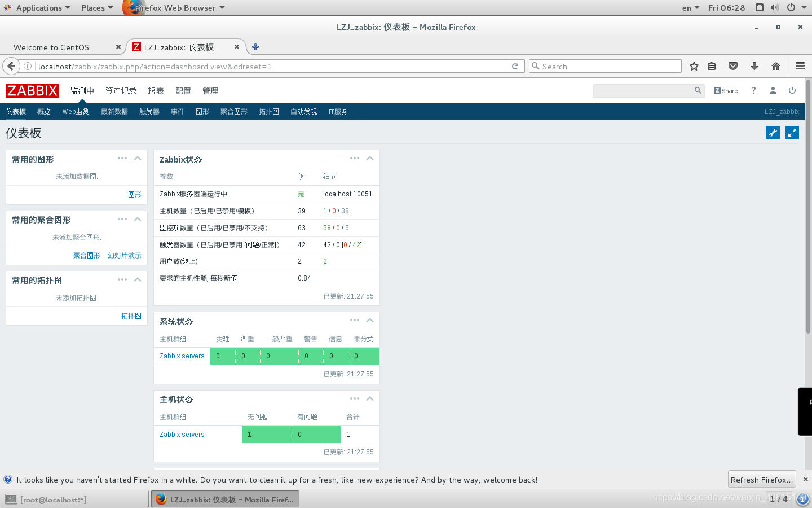Open menu dots of 常用的聚合图形 widget
Screen dimensions: 812x508
(122, 219)
